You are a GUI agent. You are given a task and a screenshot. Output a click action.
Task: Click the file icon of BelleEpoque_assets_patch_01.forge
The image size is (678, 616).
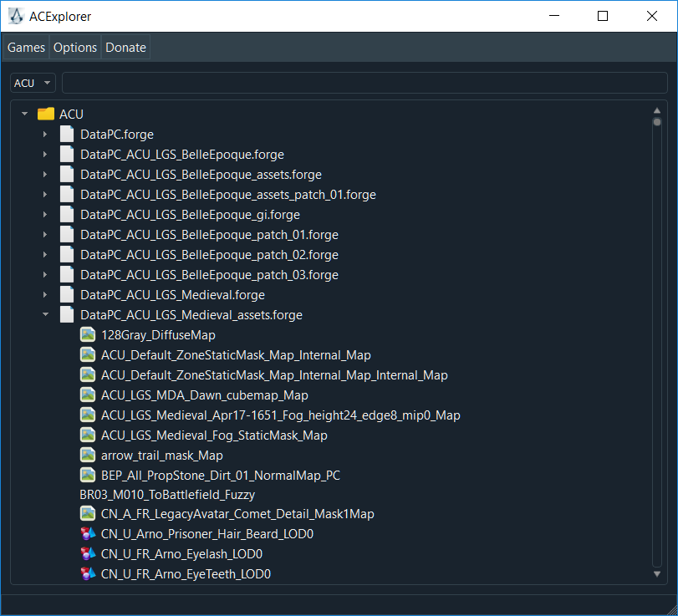(x=67, y=195)
